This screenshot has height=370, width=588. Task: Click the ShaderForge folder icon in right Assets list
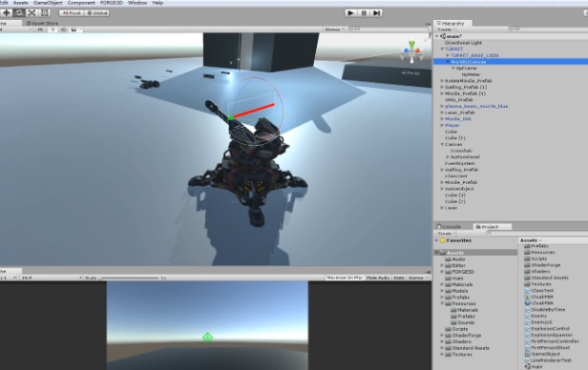[x=527, y=265]
